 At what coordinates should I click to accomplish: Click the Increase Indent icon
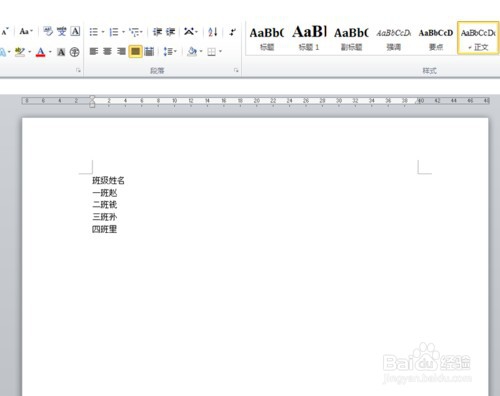click(x=171, y=32)
